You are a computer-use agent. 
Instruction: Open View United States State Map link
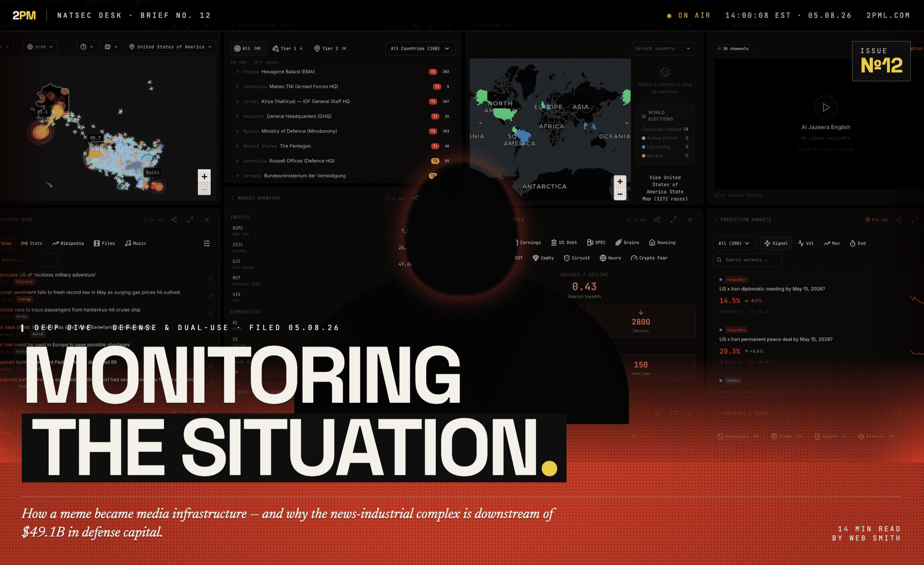tap(665, 188)
